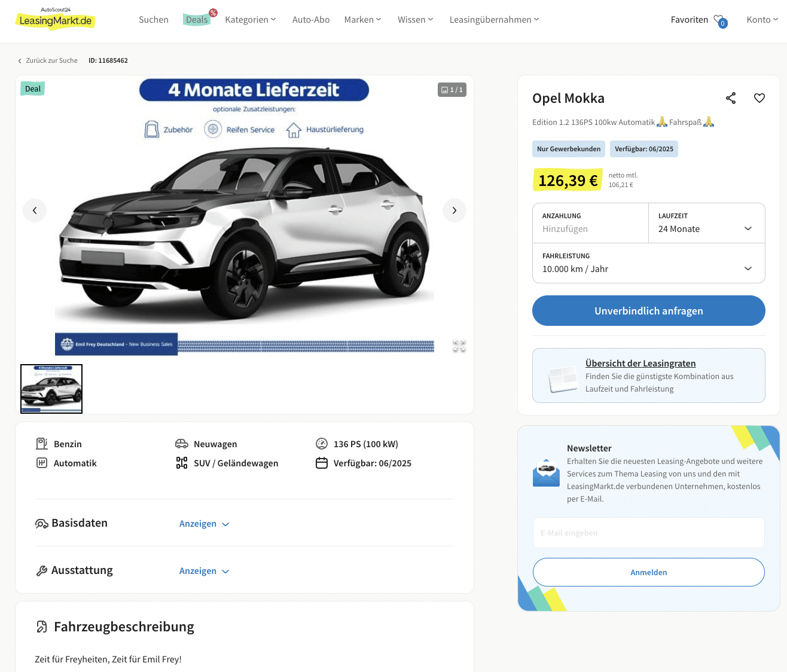Open the Auto-Abo page

click(311, 20)
